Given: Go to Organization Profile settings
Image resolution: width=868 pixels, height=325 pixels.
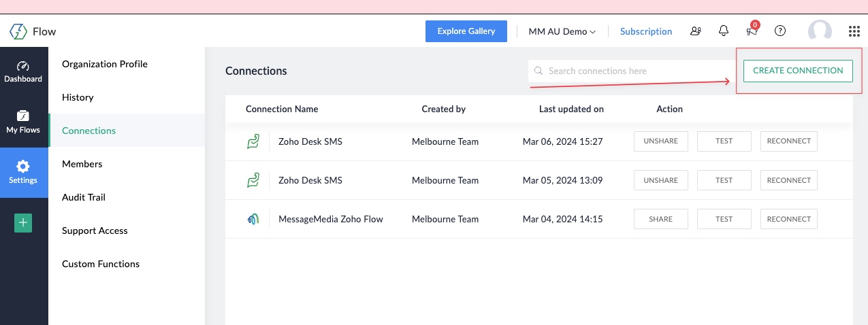Looking at the screenshot, I should (105, 64).
